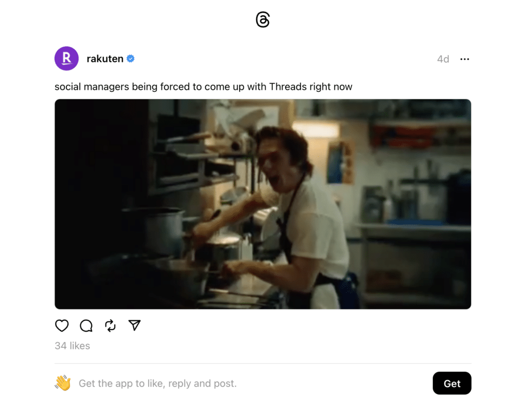Like the post with the heart icon
532x408 pixels.
[x=62, y=325]
